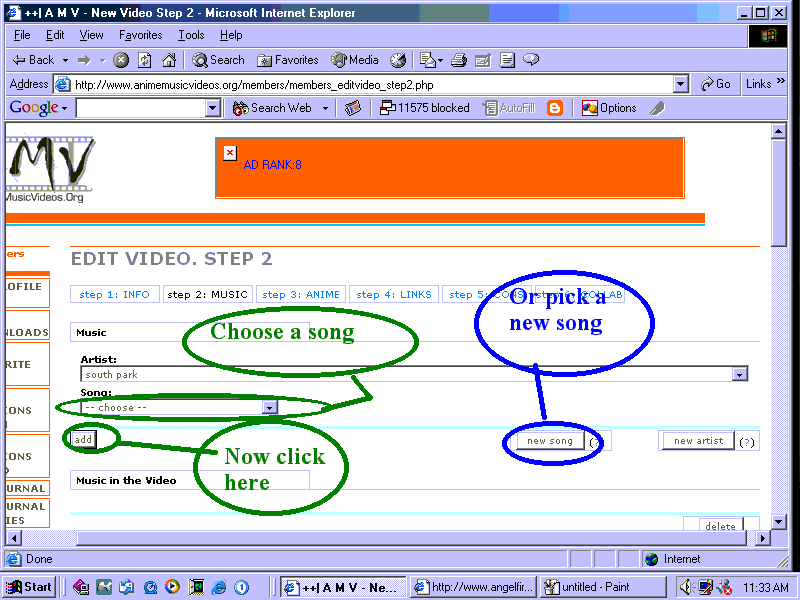Click the 'new song' button
800x600 pixels.
[x=550, y=441]
